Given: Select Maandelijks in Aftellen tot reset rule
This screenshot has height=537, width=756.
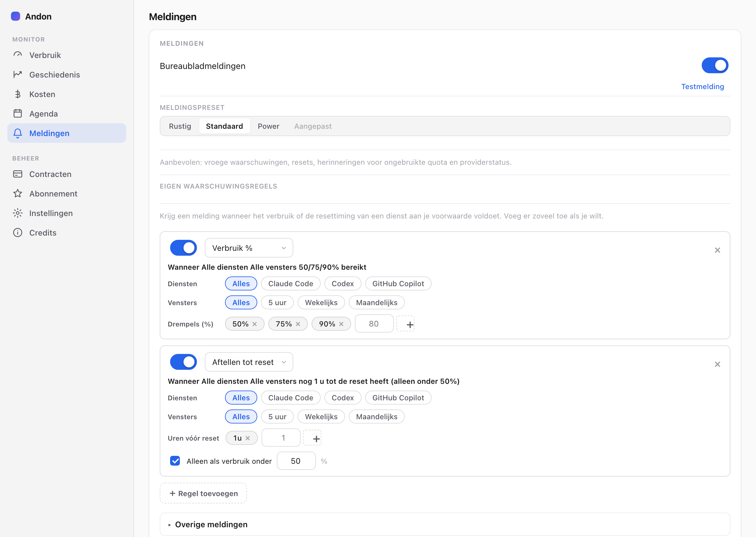Looking at the screenshot, I should pyautogui.click(x=377, y=416).
